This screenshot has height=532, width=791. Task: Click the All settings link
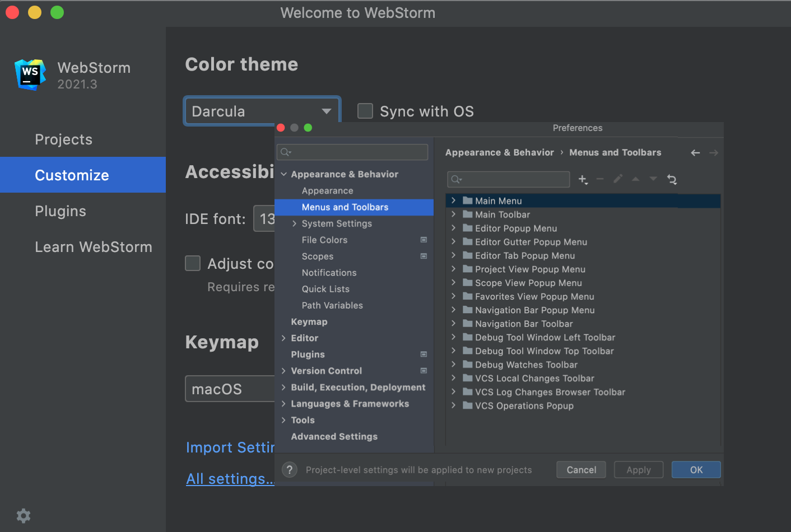(230, 479)
